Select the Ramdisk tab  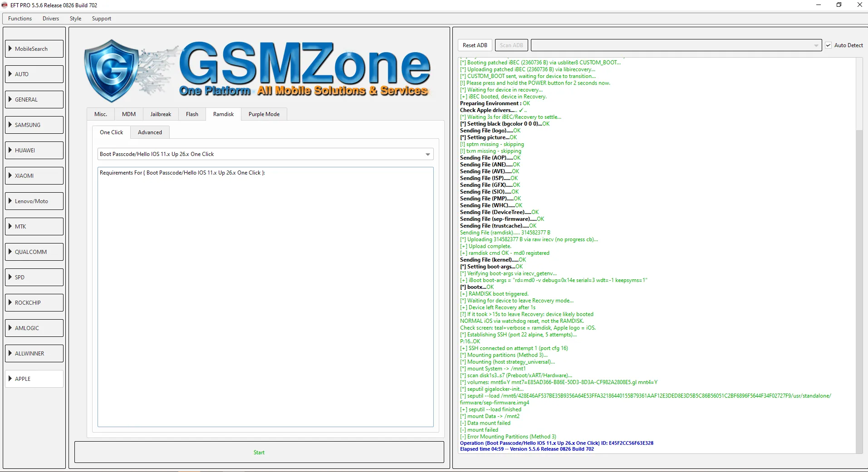coord(223,114)
